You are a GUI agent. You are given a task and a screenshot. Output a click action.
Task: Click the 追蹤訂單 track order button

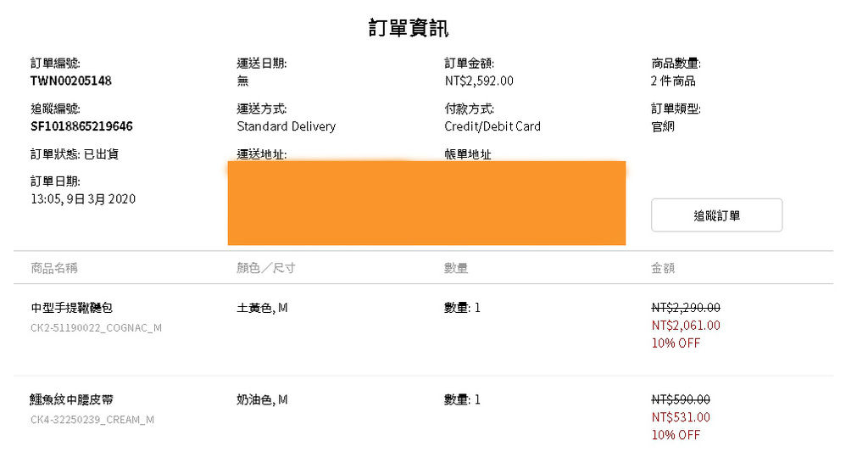coord(716,215)
